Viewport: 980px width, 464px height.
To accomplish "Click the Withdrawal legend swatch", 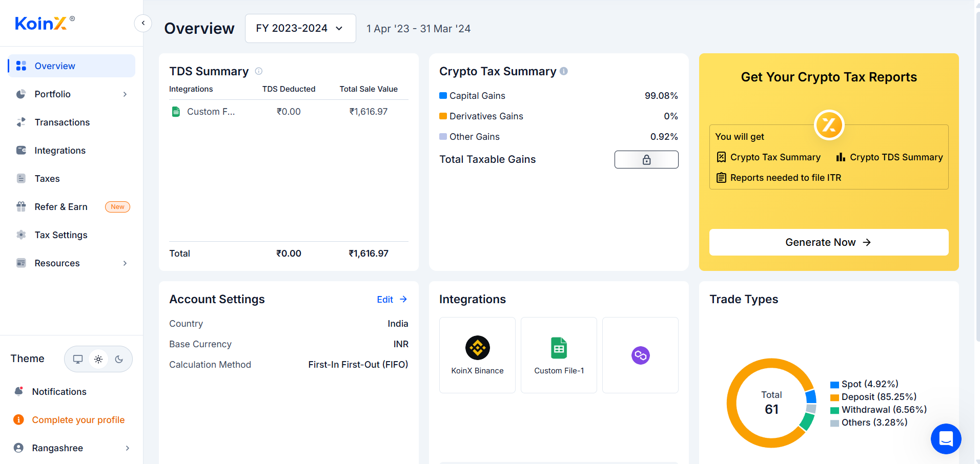I will click(834, 410).
